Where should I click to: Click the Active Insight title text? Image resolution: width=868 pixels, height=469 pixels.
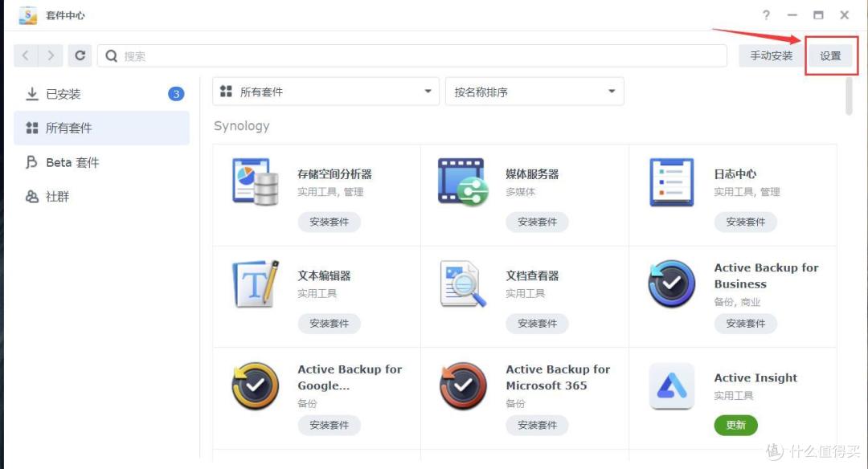coord(755,377)
